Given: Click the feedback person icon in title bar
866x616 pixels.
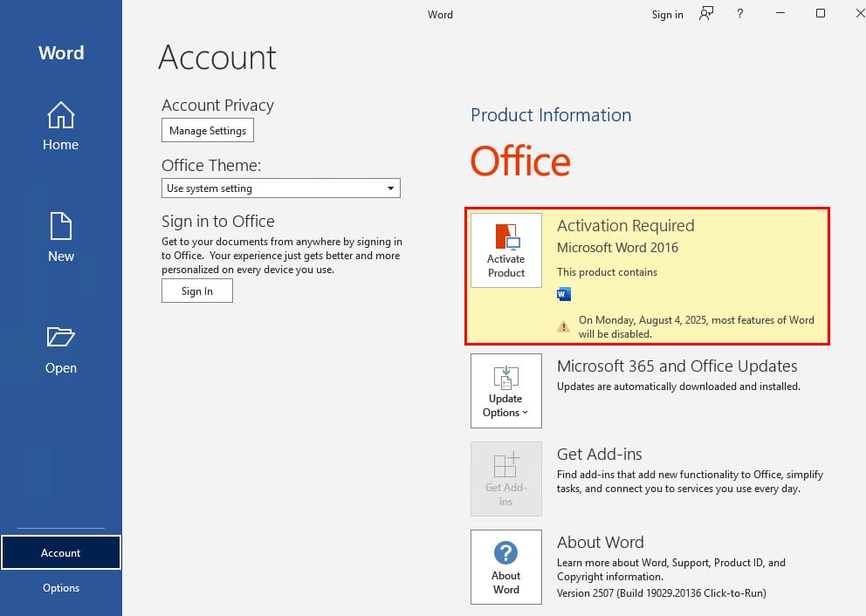Looking at the screenshot, I should 706,14.
